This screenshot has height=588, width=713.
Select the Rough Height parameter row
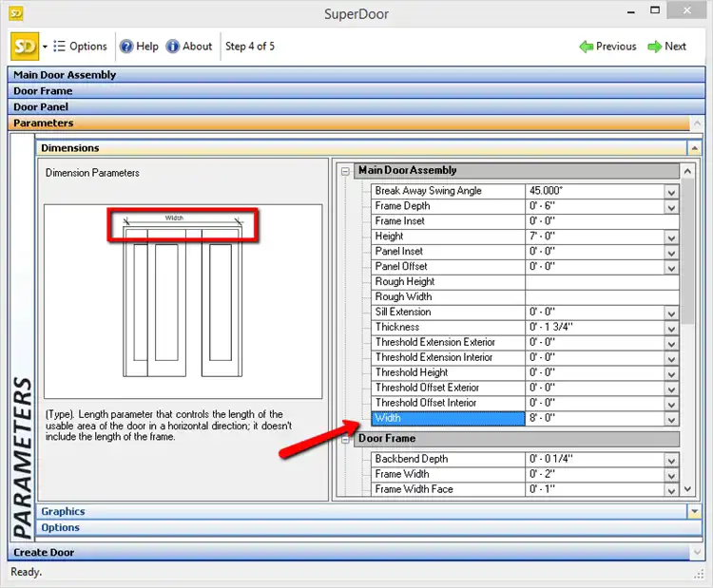click(525, 282)
